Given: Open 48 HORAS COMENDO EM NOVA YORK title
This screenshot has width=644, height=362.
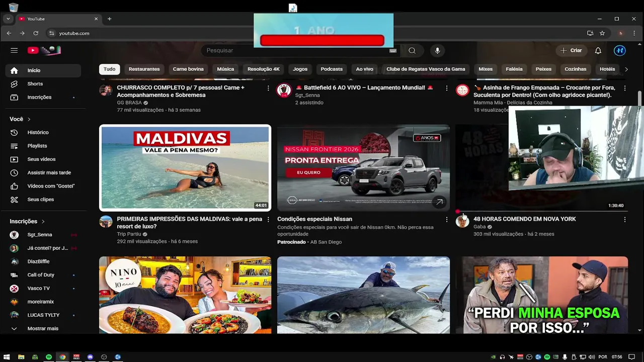Looking at the screenshot, I should click(x=525, y=219).
